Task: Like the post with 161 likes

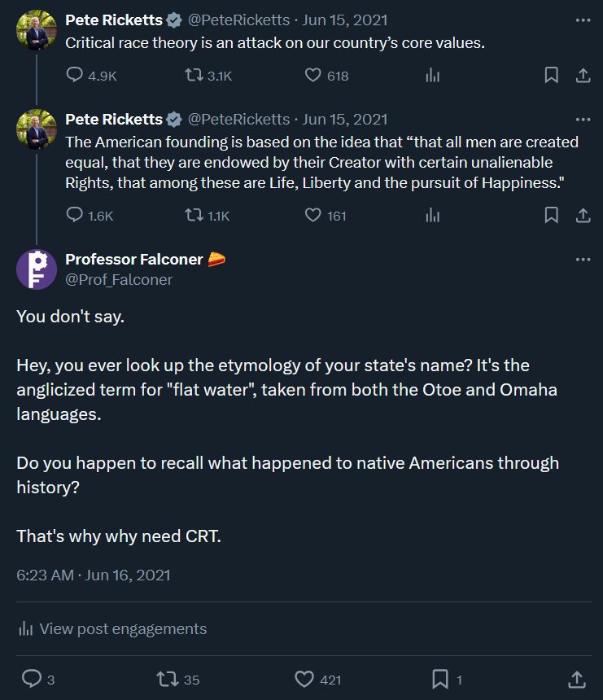Action: (313, 216)
